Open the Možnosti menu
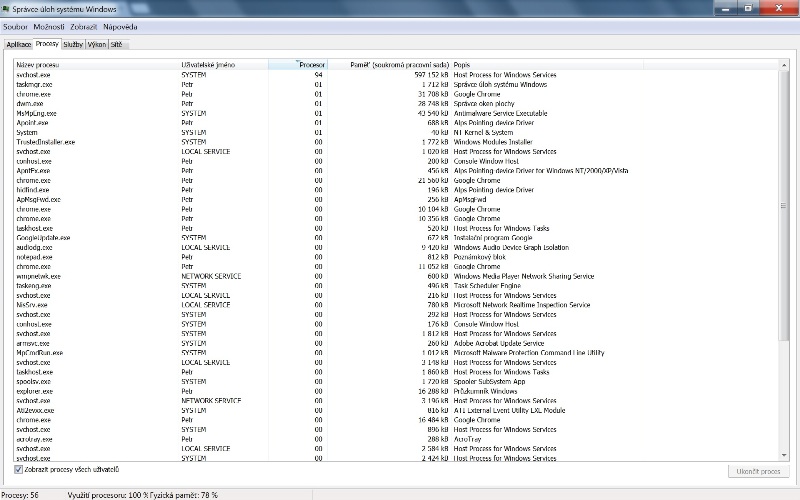This screenshot has width=800, height=500. point(49,26)
